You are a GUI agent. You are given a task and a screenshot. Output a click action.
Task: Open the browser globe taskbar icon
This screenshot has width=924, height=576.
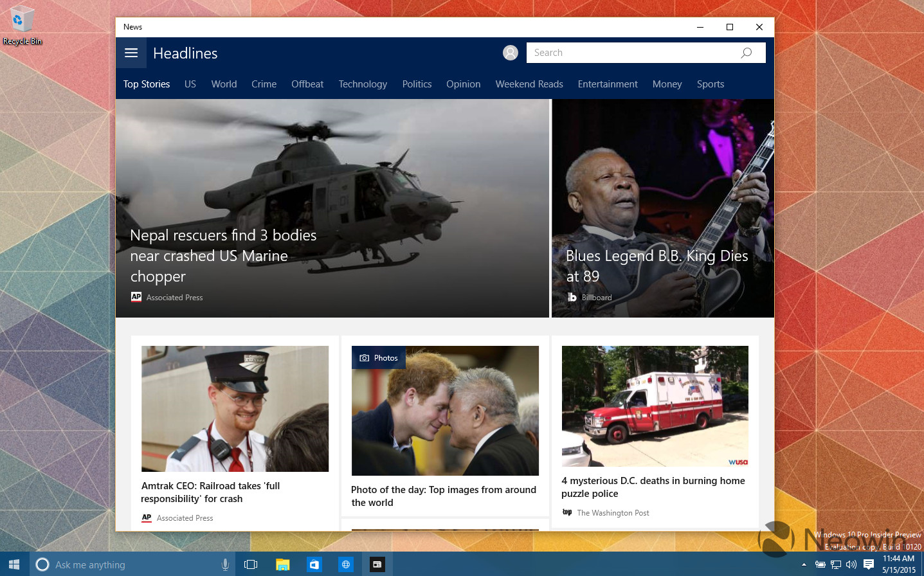tap(346, 564)
